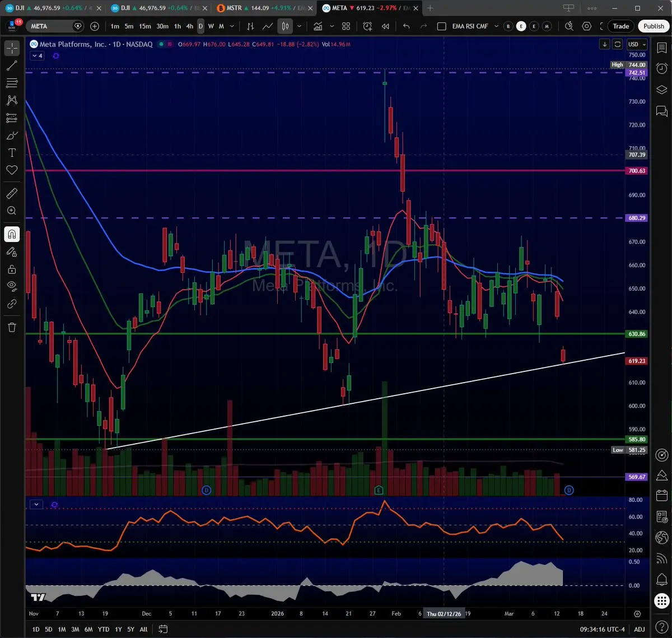Toggle ADJ adjusted data button
Screen dimensions: 672x638
640,629
